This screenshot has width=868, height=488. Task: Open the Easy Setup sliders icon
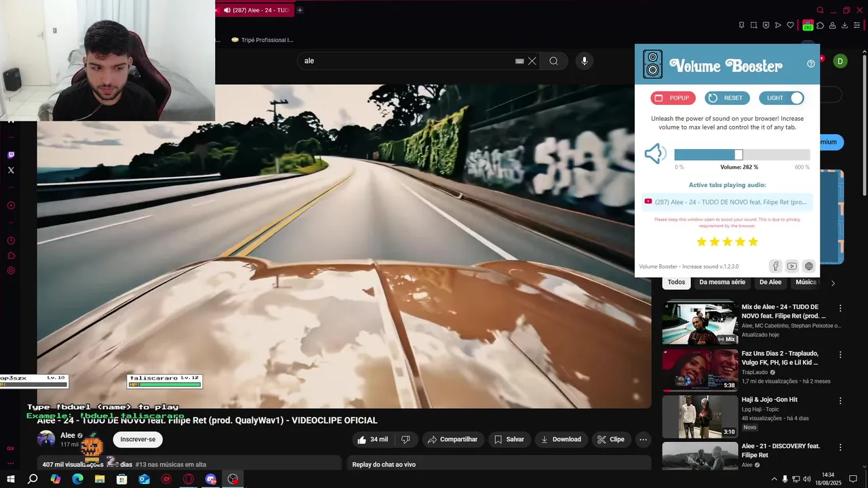click(x=856, y=25)
